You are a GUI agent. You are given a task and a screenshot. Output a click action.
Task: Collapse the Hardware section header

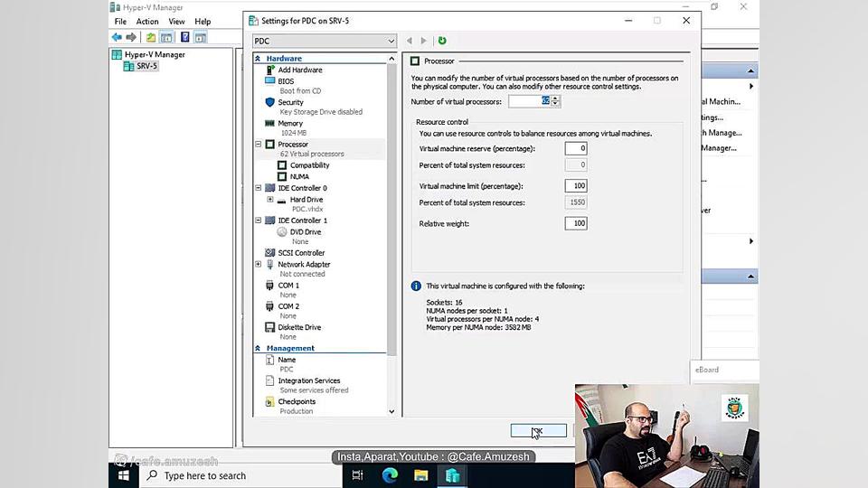[258, 58]
